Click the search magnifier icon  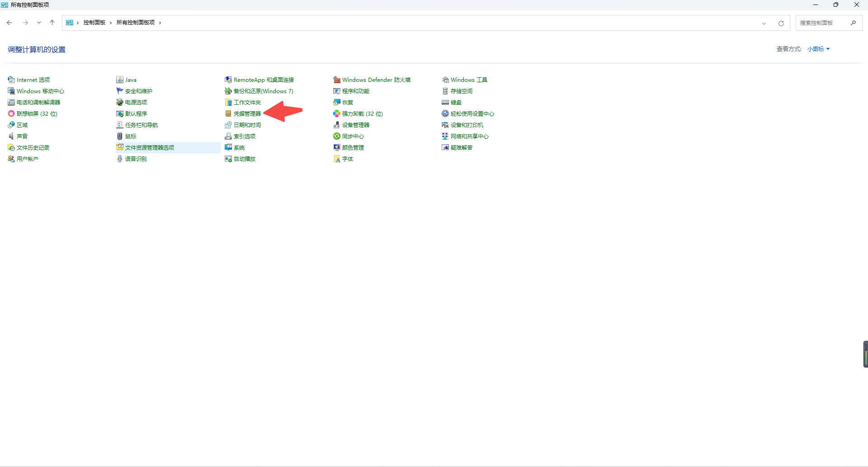[x=853, y=23]
